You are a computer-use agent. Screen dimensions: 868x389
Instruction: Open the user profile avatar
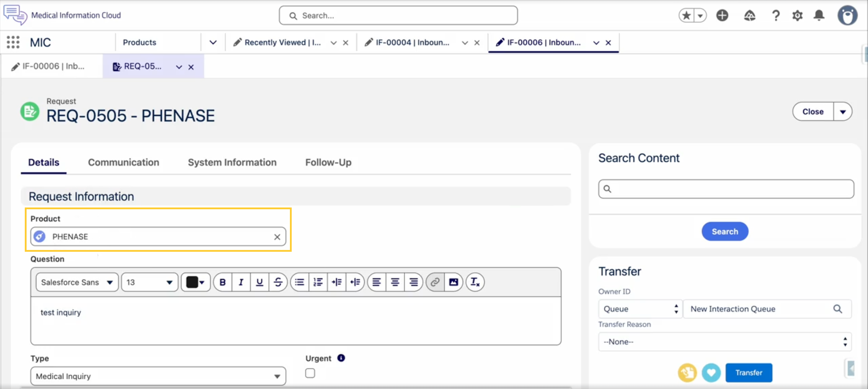pyautogui.click(x=847, y=15)
